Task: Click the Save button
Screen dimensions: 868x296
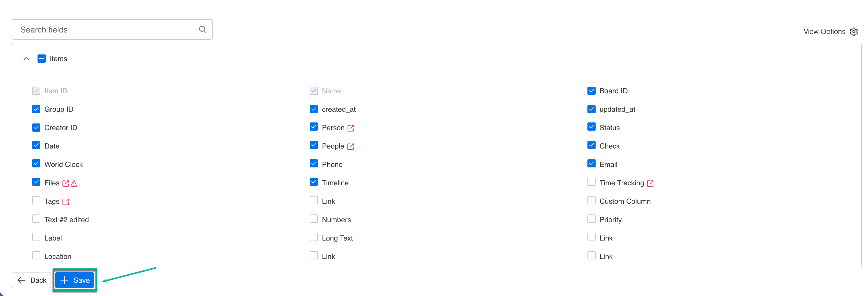Action: pos(75,280)
